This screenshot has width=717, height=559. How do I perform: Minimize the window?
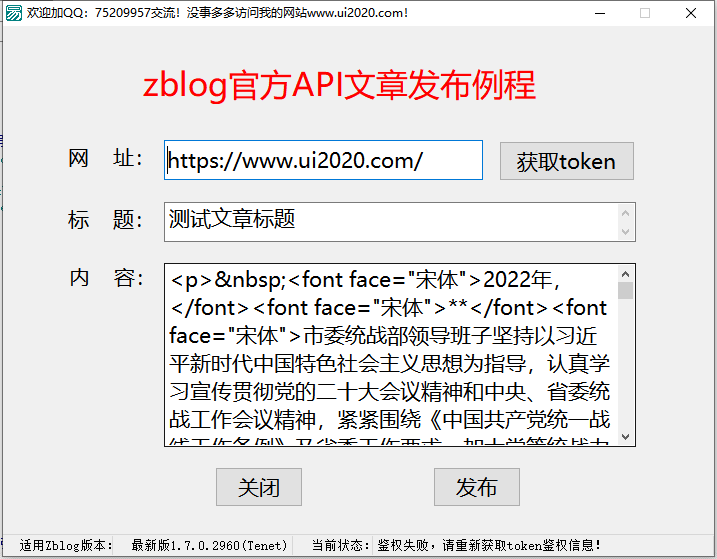tap(600, 13)
